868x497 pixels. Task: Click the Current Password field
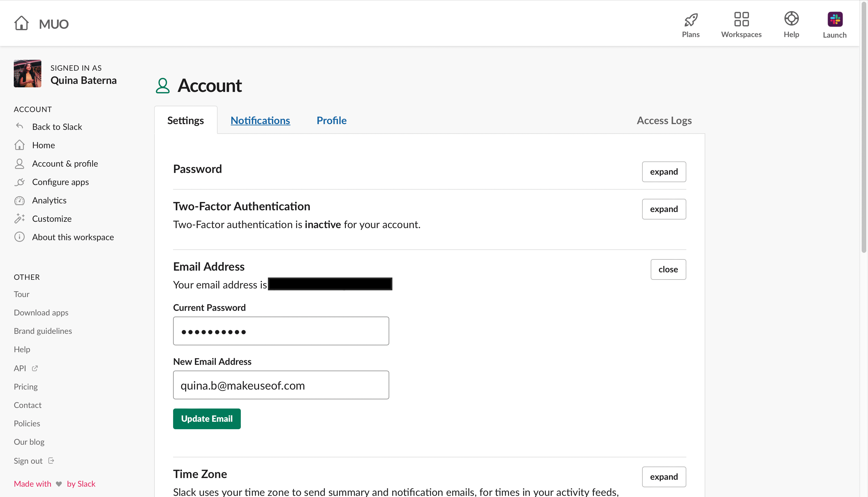[281, 330]
